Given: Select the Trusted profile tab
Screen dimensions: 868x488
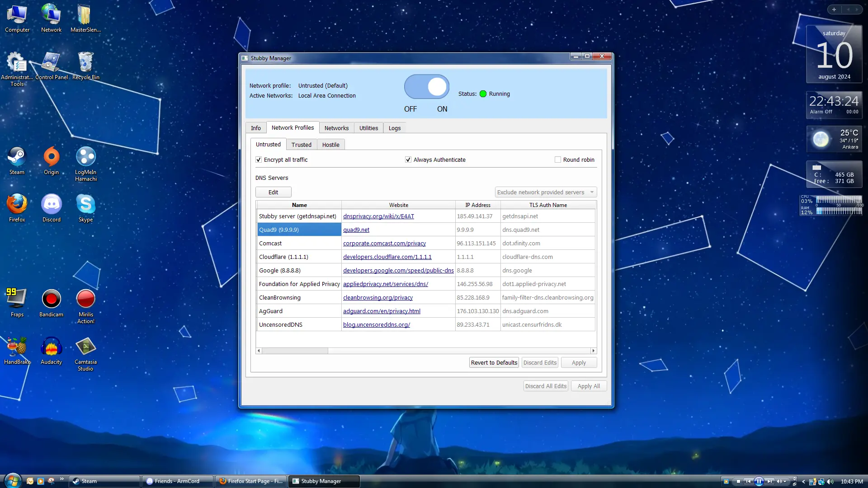Looking at the screenshot, I should click(301, 145).
